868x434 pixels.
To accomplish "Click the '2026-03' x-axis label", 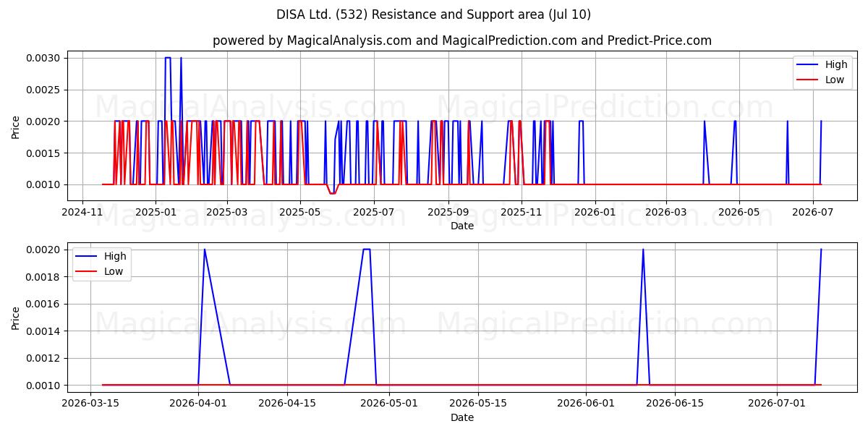I will 666,212.
